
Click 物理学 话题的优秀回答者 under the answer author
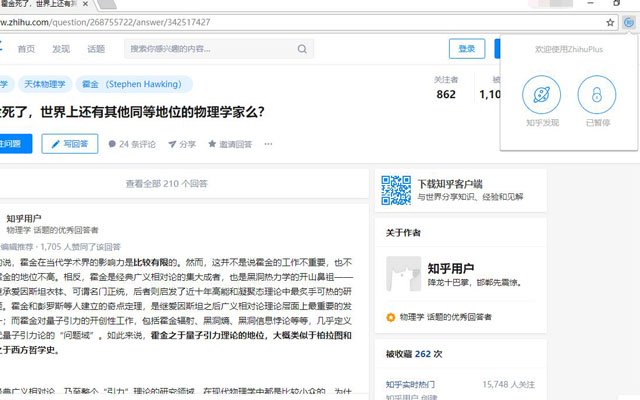coord(53,230)
